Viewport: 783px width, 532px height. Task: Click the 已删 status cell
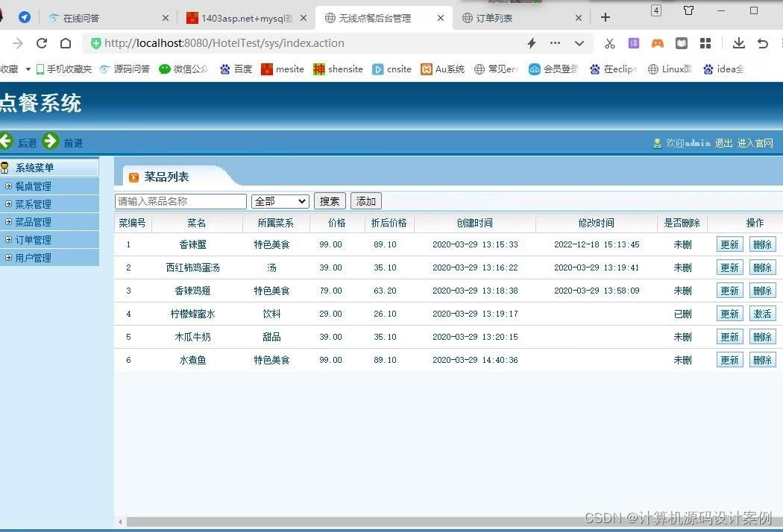coord(682,314)
